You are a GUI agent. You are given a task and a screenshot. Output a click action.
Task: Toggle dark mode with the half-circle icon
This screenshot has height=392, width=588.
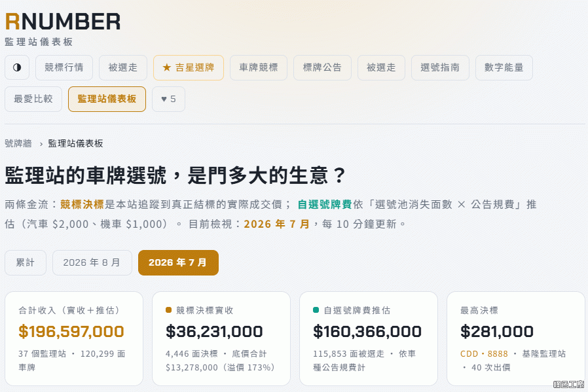click(x=17, y=67)
